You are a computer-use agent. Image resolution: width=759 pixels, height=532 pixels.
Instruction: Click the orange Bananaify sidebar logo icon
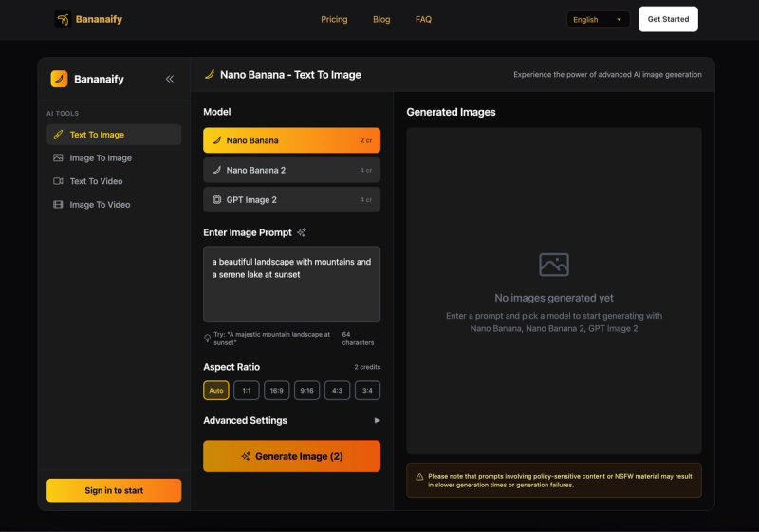coord(59,79)
